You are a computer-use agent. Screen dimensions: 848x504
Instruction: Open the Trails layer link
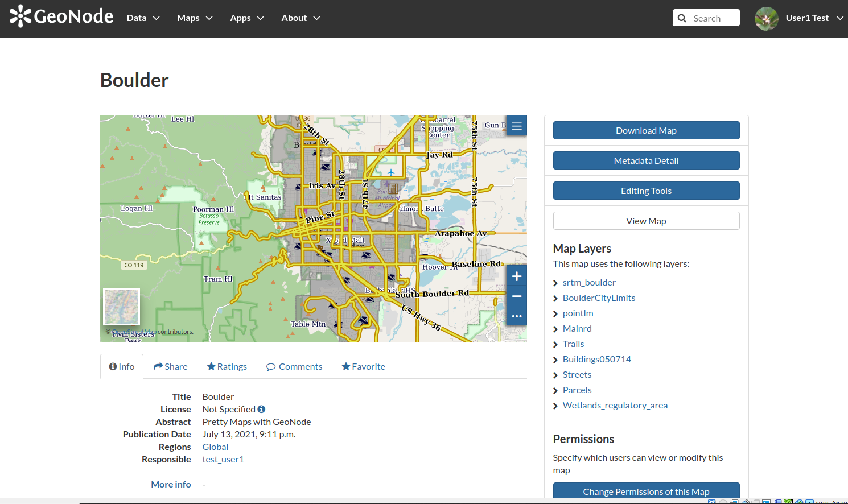click(573, 344)
